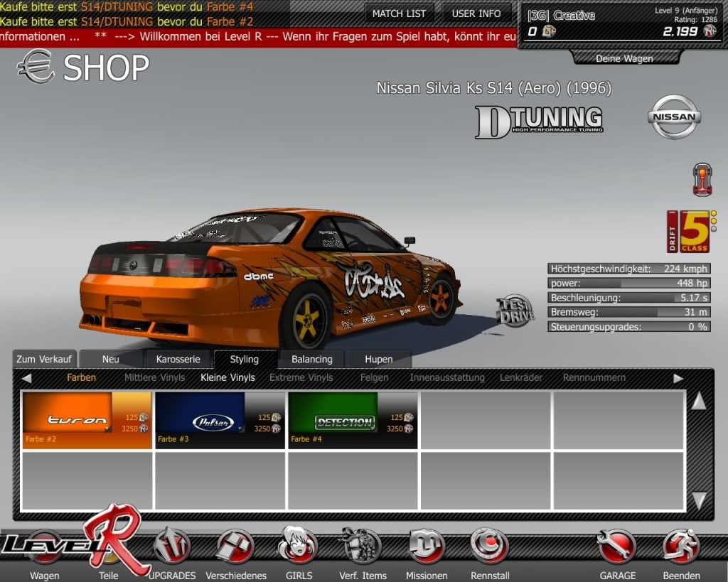Start a Test Drive
728x582 pixels.
coord(515,310)
